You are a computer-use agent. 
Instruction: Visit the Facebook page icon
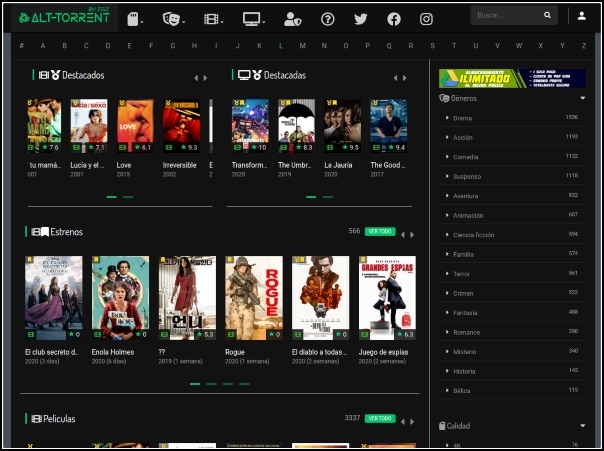[394, 19]
